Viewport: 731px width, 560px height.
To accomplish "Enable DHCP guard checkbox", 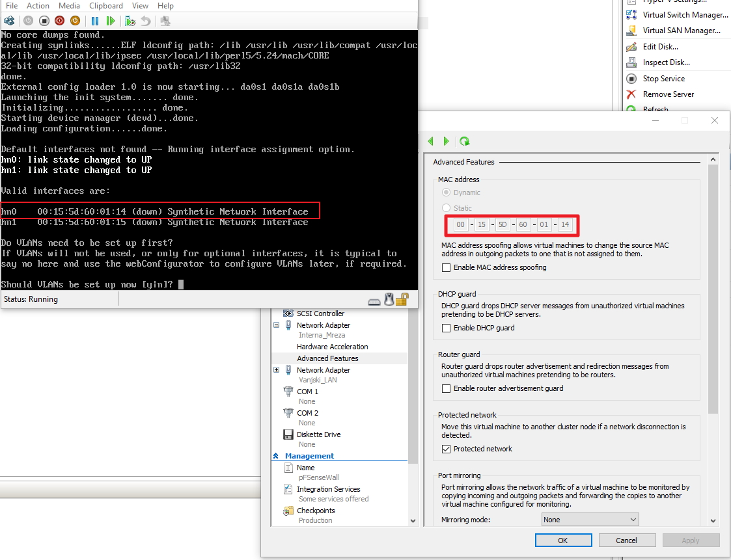I will pyautogui.click(x=446, y=328).
